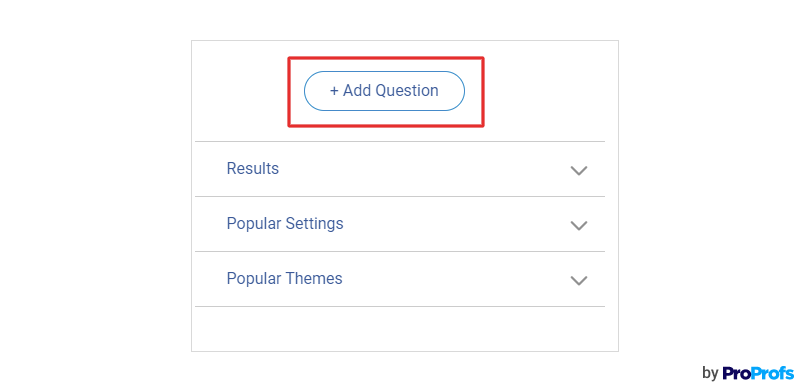Open the Results section label

tap(253, 168)
